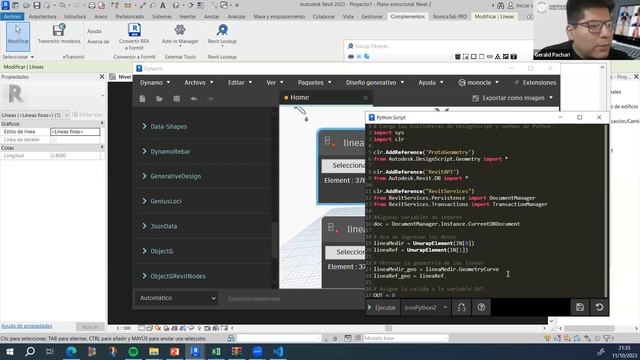The image size is (640, 360).
Task: Click Python migration assistant icon
Action: click(462, 307)
